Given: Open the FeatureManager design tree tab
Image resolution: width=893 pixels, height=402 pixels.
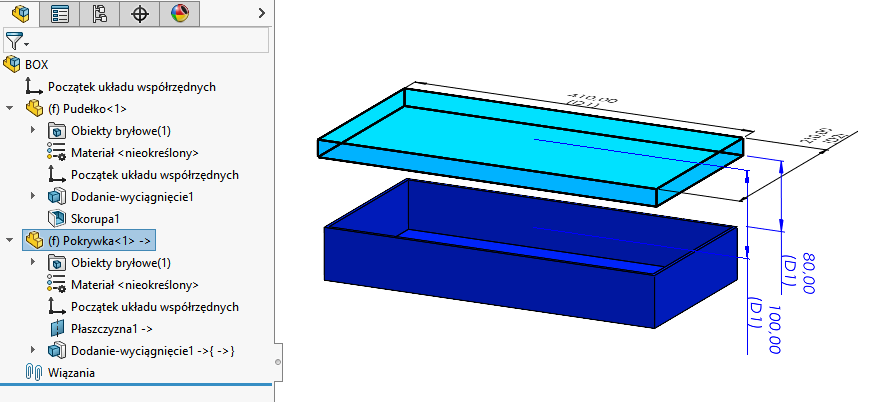Looking at the screenshot, I should [x=19, y=14].
